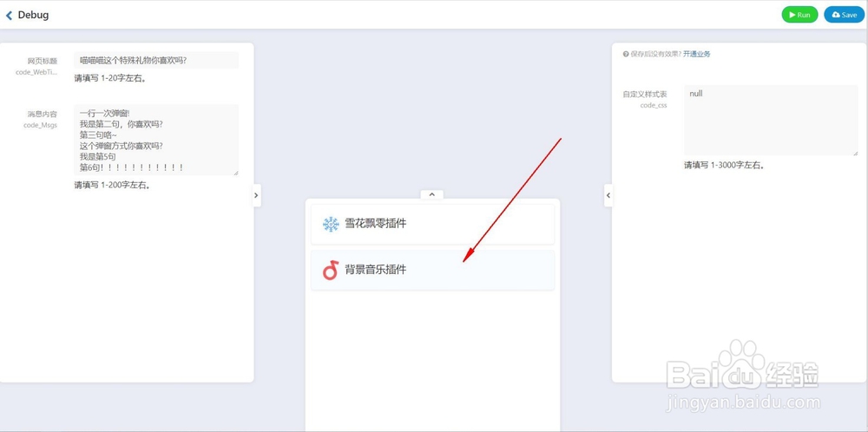Screen dimensions: 868x432
Task: Edit the 消息内容 textarea
Action: pyautogui.click(x=156, y=140)
